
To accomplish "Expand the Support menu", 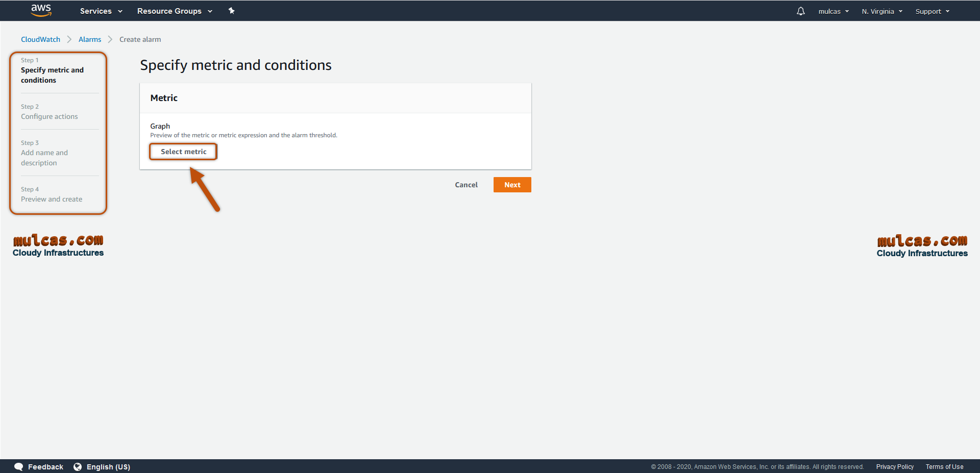I will pos(932,11).
